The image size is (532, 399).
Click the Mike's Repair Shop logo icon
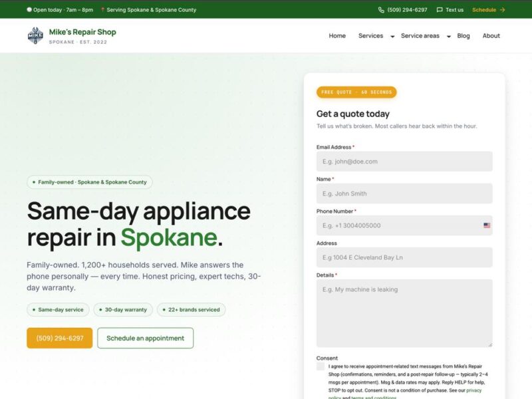[35, 36]
